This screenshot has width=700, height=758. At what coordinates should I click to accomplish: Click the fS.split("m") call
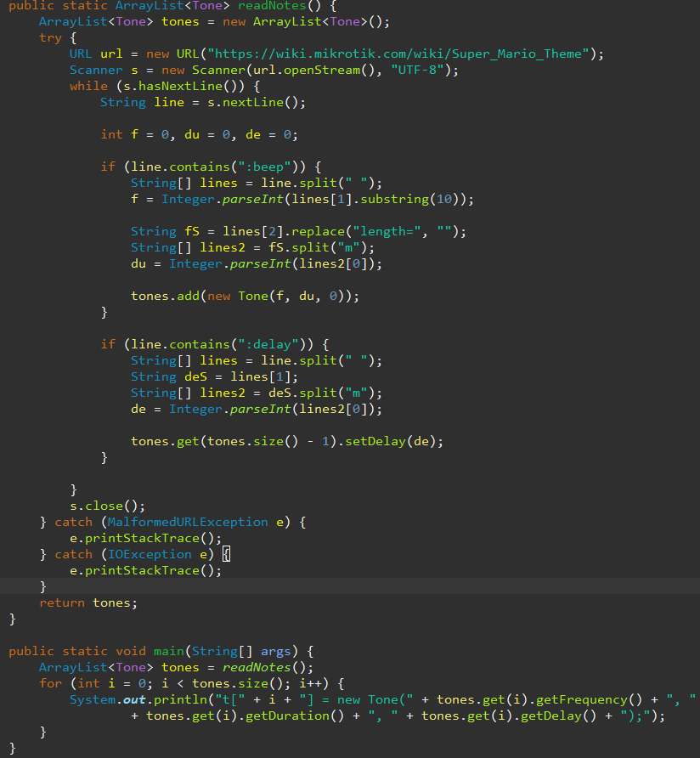point(318,247)
